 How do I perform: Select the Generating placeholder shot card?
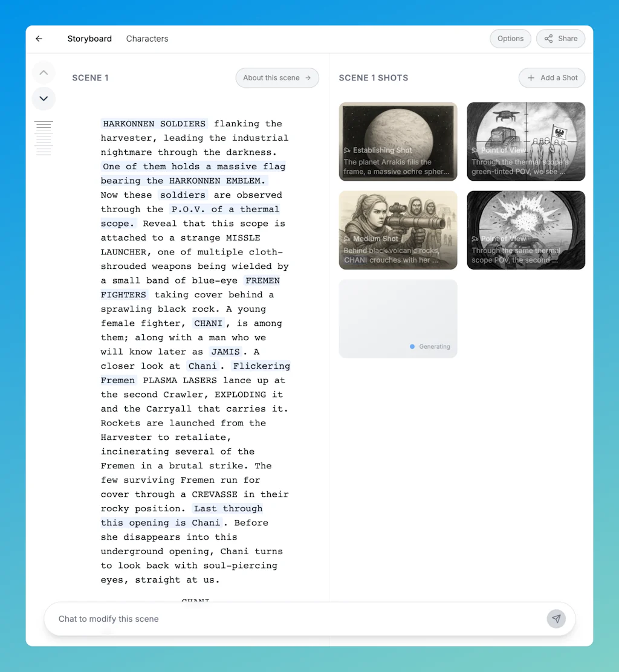[398, 319]
